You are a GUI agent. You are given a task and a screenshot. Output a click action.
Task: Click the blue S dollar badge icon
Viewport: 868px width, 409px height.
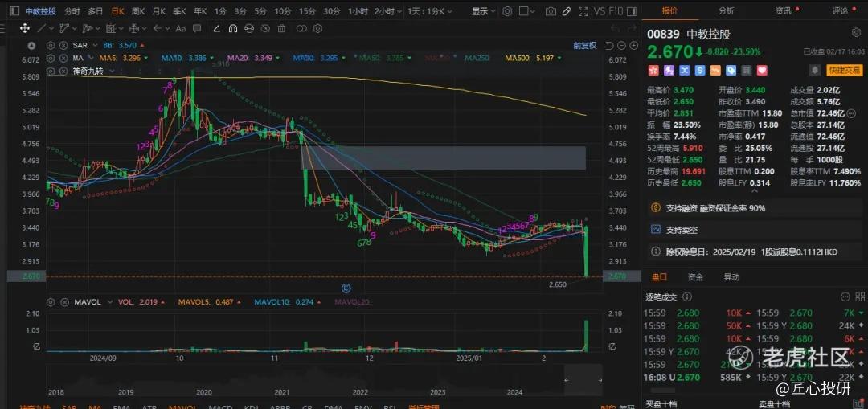[x=700, y=70]
